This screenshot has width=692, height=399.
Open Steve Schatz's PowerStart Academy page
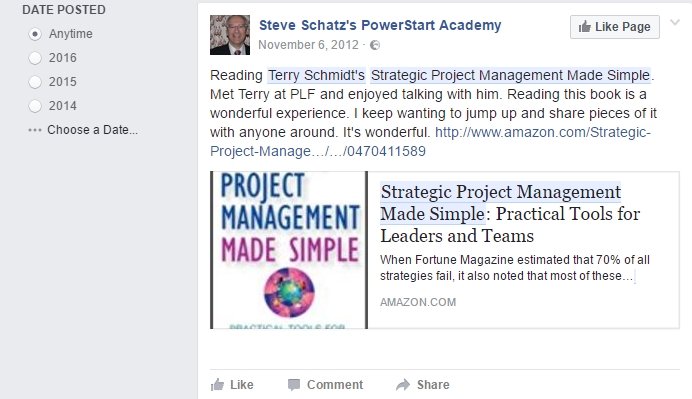pyautogui.click(x=380, y=25)
